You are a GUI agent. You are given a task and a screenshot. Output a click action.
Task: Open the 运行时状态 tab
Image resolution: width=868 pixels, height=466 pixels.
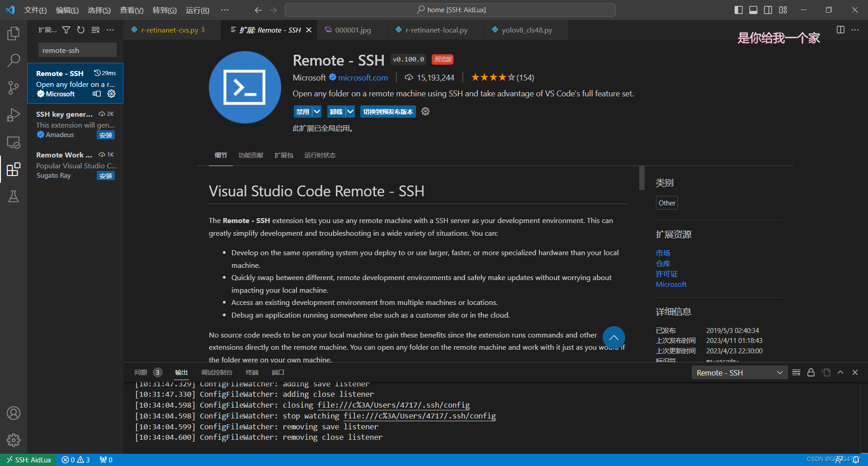click(x=320, y=155)
